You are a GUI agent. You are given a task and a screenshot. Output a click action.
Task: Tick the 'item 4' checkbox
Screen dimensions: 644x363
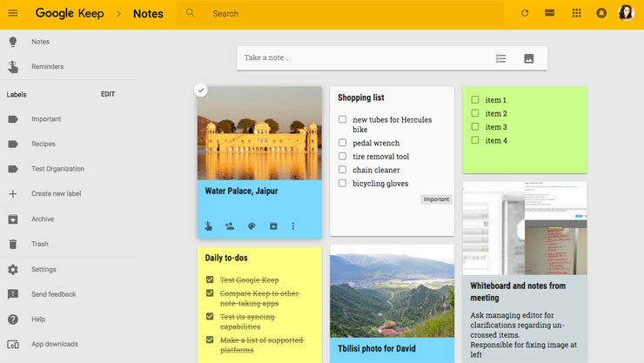pos(475,140)
